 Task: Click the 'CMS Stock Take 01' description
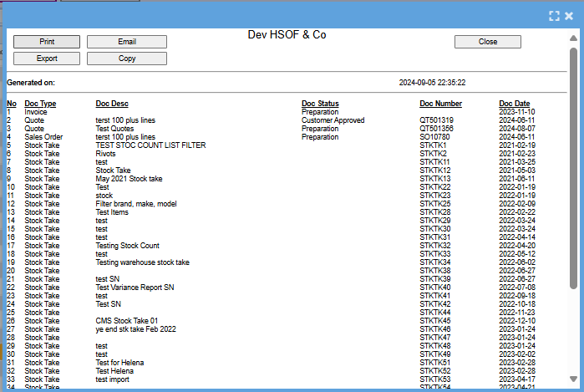point(127,321)
